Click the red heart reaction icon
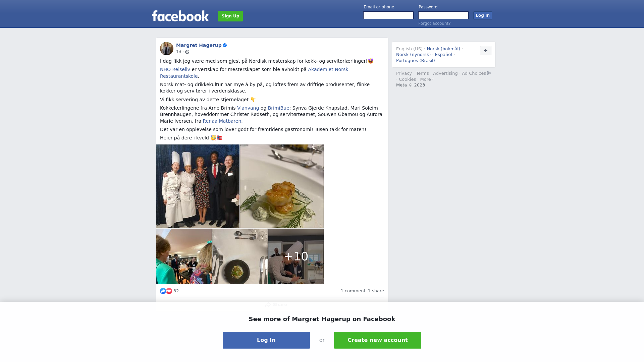Screen dimensions: 644x362 [169, 291]
